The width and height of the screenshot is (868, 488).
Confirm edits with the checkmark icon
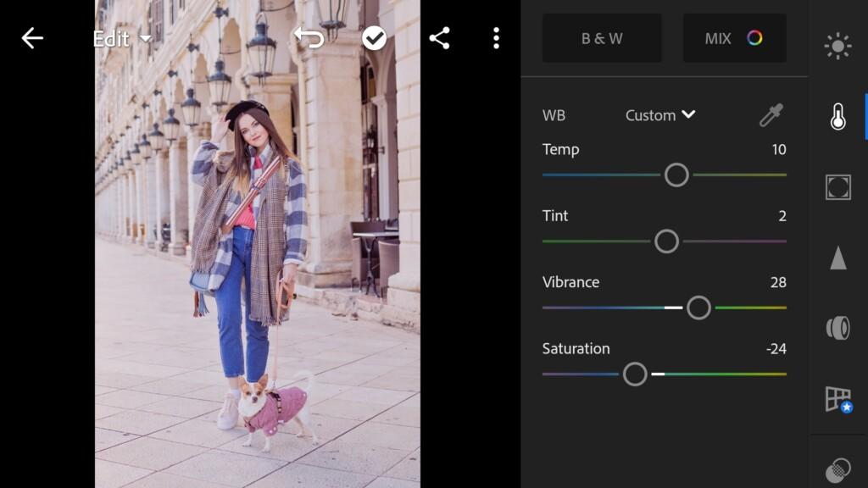[374, 38]
